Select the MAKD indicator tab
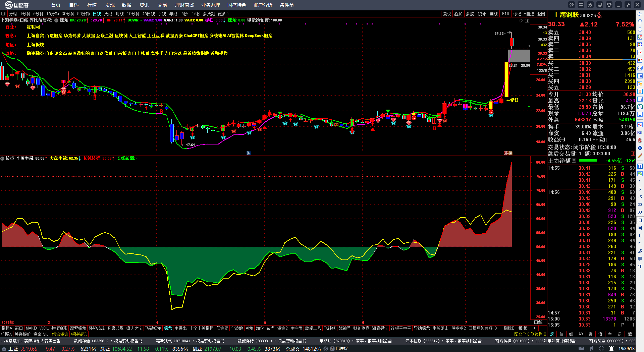 [x=31, y=328]
